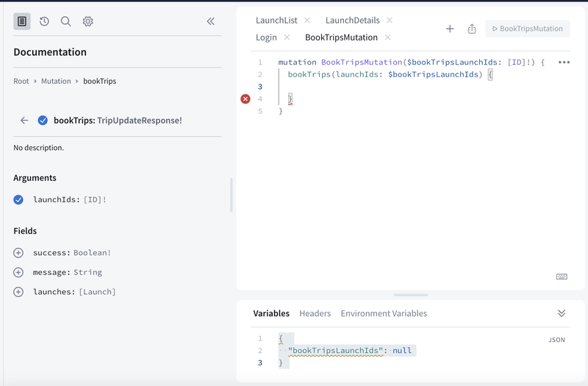Click the plus icon to add new tab

(450, 29)
